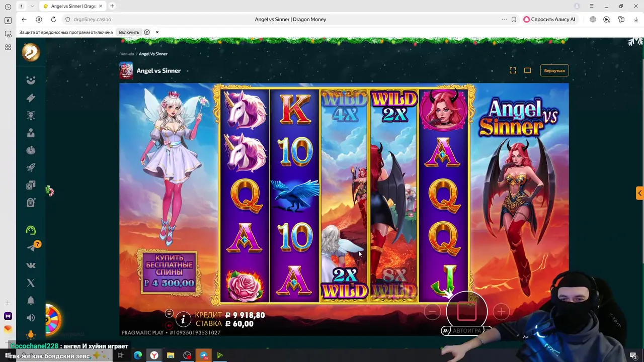Open the smiley face category in casino sidebar
Screen dimensions: 644x362
pos(31,80)
